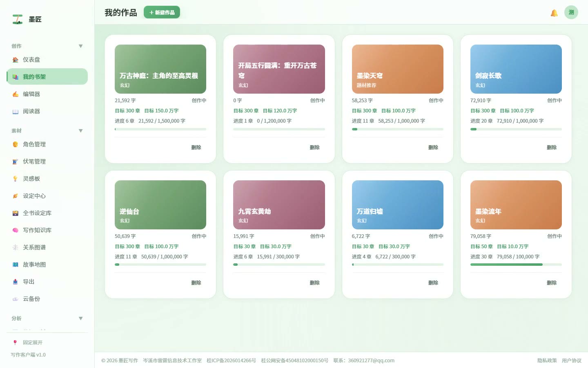
Task: Open the 墨染天穹 cover thumbnail
Action: point(398,69)
